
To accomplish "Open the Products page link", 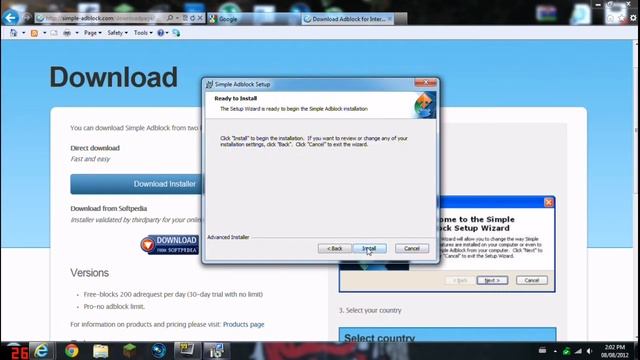I will click(x=244, y=324).
